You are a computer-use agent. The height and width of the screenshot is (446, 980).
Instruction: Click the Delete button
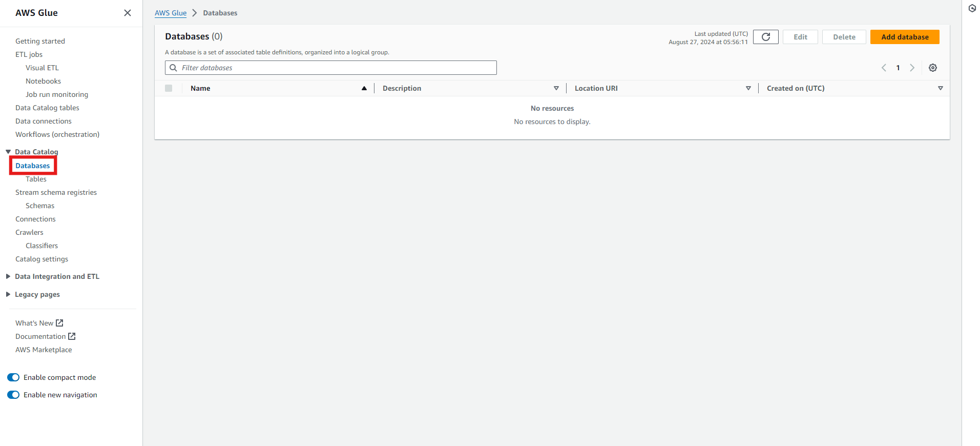844,37
